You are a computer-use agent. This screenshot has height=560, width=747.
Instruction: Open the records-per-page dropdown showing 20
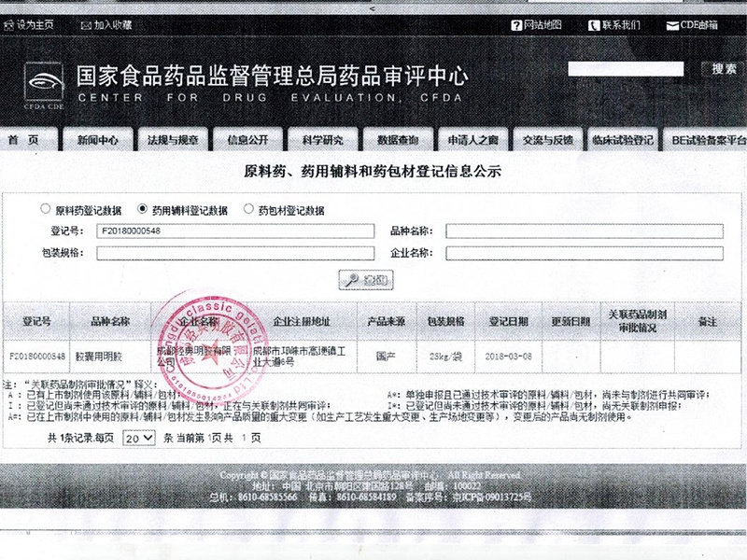139,438
